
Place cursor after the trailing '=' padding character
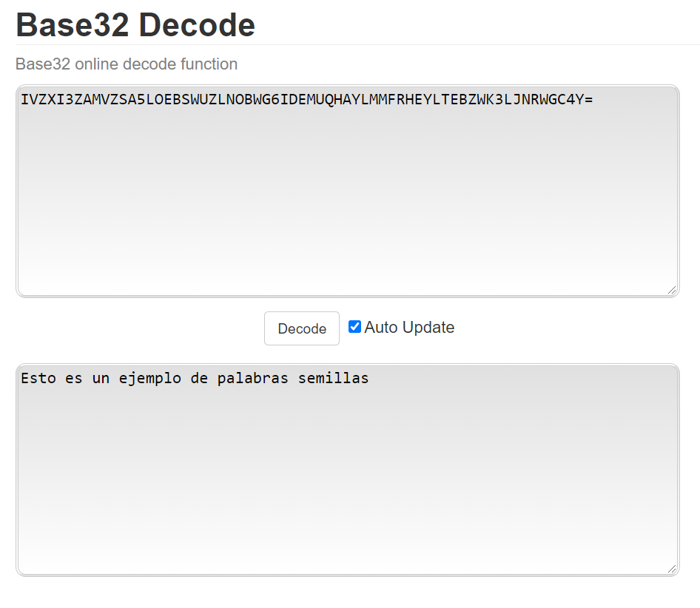593,100
